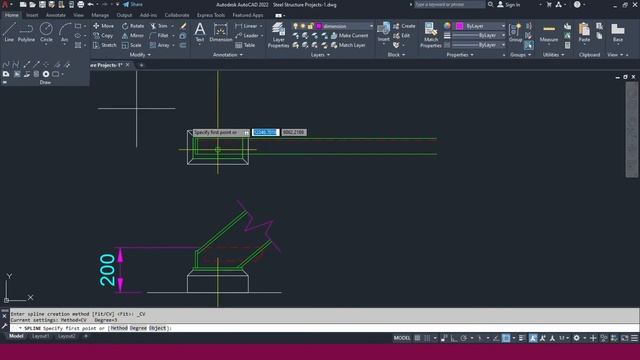Screen dimensions: 640x360
Task: Click the Method option in command line
Action: coord(119,328)
